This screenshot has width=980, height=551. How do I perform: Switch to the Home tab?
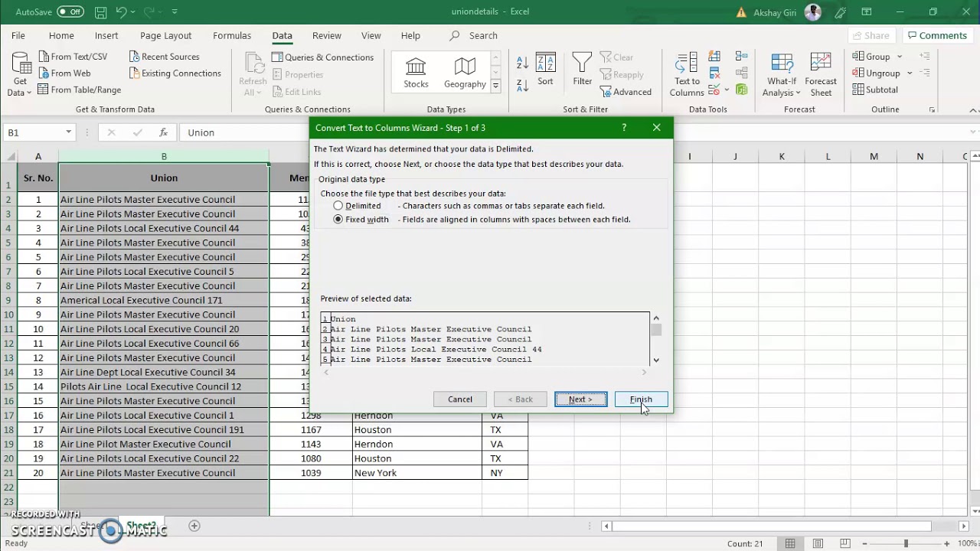tap(61, 35)
